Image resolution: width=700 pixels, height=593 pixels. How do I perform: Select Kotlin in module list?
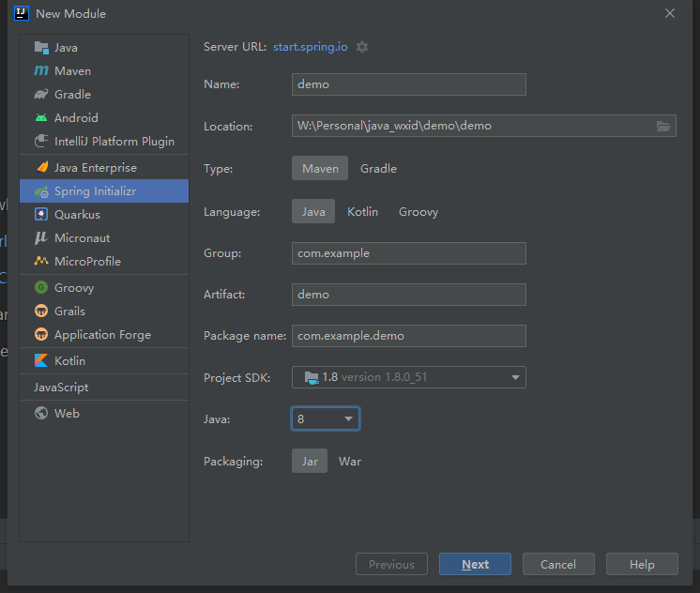104,361
